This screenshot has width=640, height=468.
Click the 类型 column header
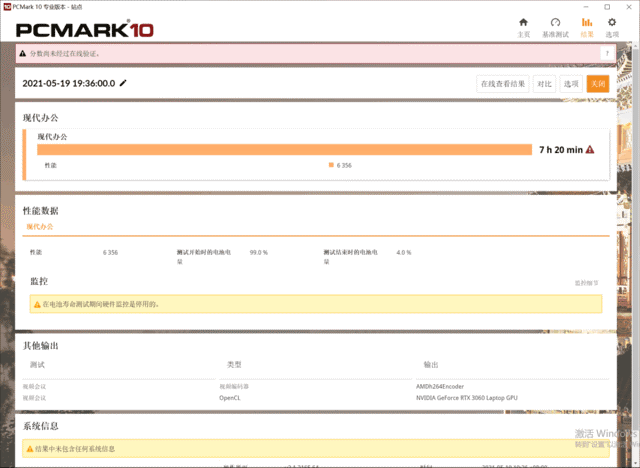point(234,365)
